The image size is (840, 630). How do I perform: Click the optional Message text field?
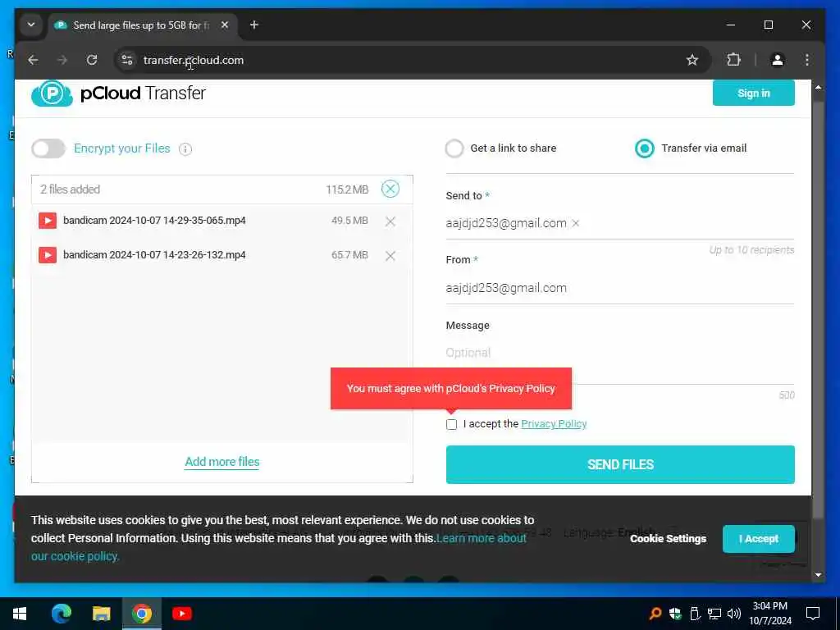coord(620,354)
